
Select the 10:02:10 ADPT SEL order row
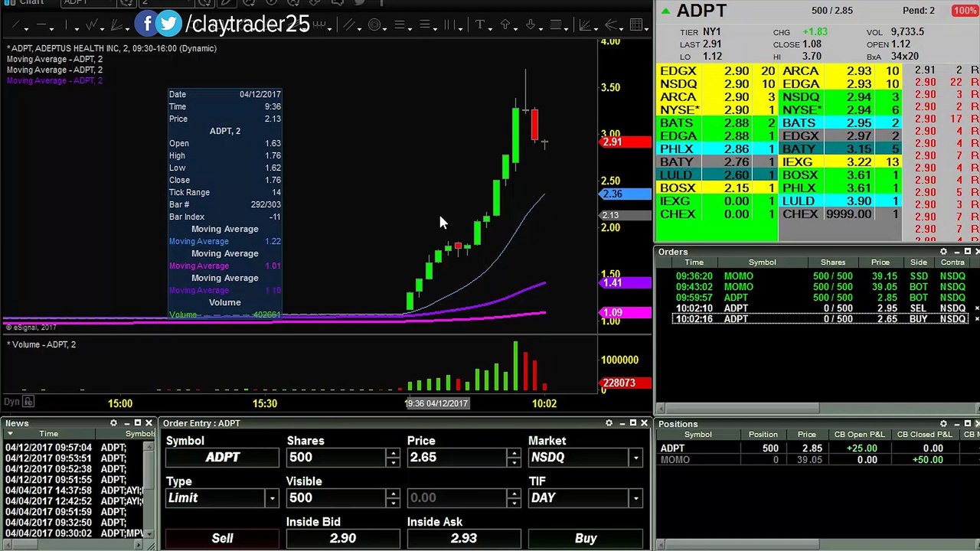[x=821, y=308]
